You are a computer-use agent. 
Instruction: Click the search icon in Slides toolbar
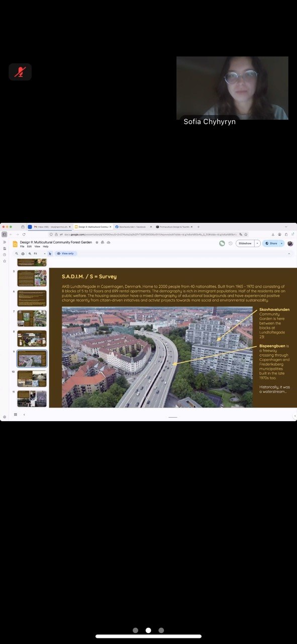pyautogui.click(x=17, y=254)
